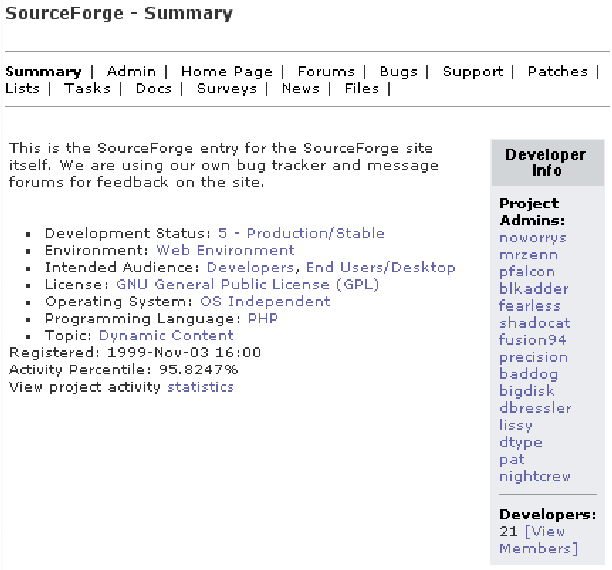The height and width of the screenshot is (570, 612).
Task: Click the 'Project Admins:' label
Action: coord(532,212)
